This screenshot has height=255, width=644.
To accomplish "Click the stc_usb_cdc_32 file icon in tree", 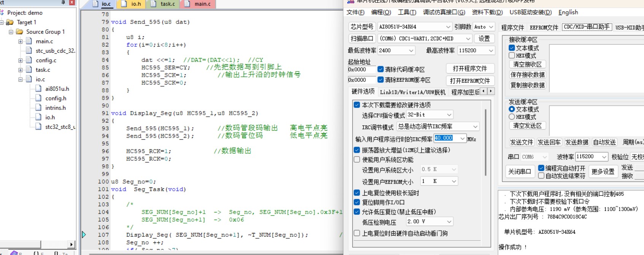I will click(x=29, y=51).
